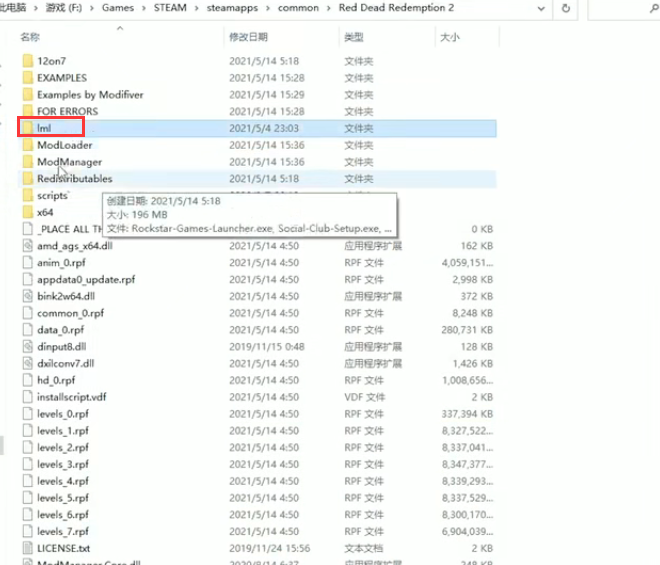Refresh the current folder view
The width and height of the screenshot is (660, 565).
coord(566,8)
